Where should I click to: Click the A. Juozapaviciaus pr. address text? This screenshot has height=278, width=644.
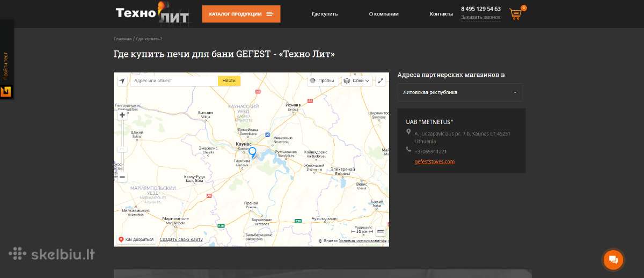[462, 137]
